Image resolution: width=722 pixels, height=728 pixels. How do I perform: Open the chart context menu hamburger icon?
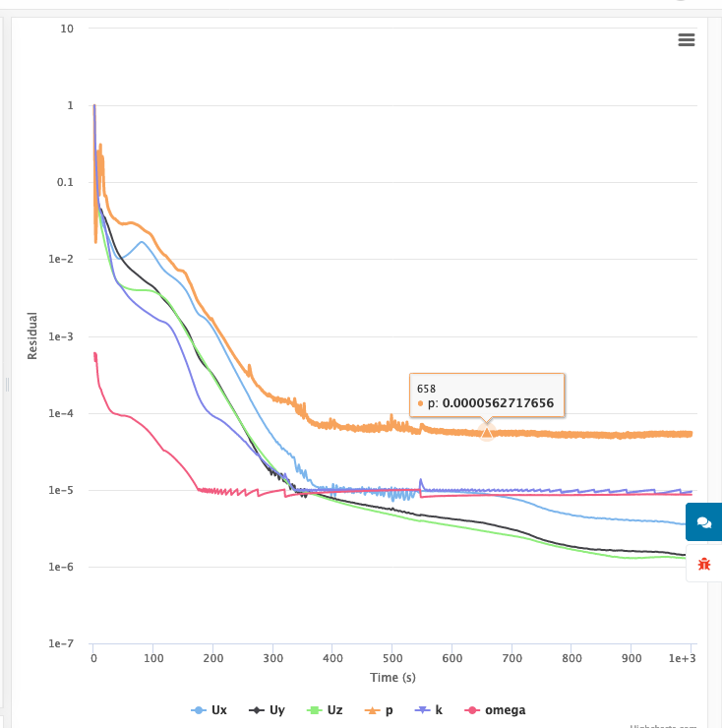point(687,39)
